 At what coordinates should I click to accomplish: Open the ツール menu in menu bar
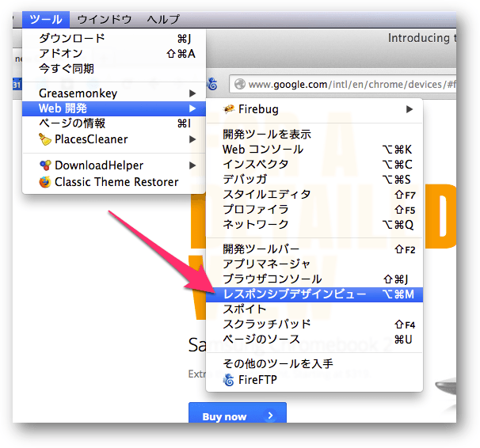[46, 19]
